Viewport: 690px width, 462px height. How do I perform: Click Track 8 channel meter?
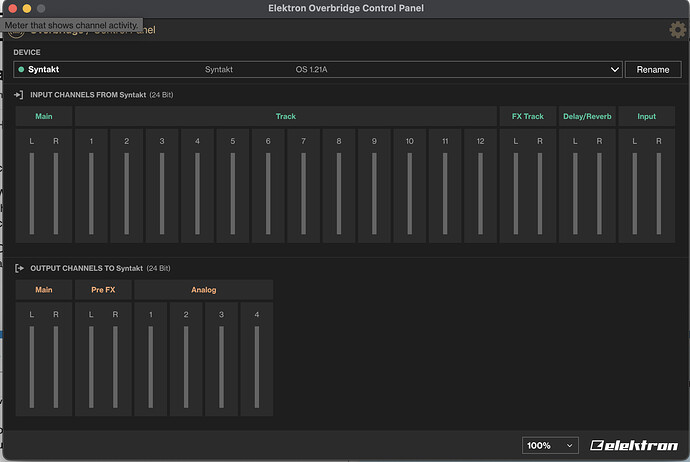(339, 194)
